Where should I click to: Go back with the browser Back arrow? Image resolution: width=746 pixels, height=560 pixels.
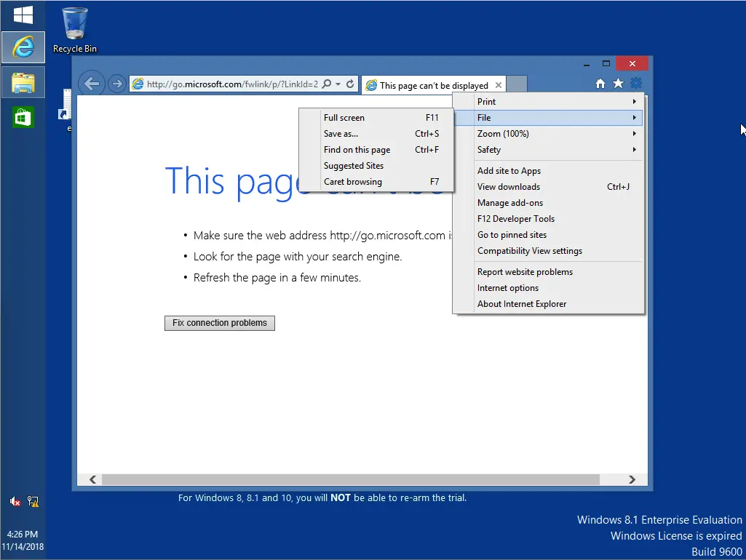pos(92,84)
